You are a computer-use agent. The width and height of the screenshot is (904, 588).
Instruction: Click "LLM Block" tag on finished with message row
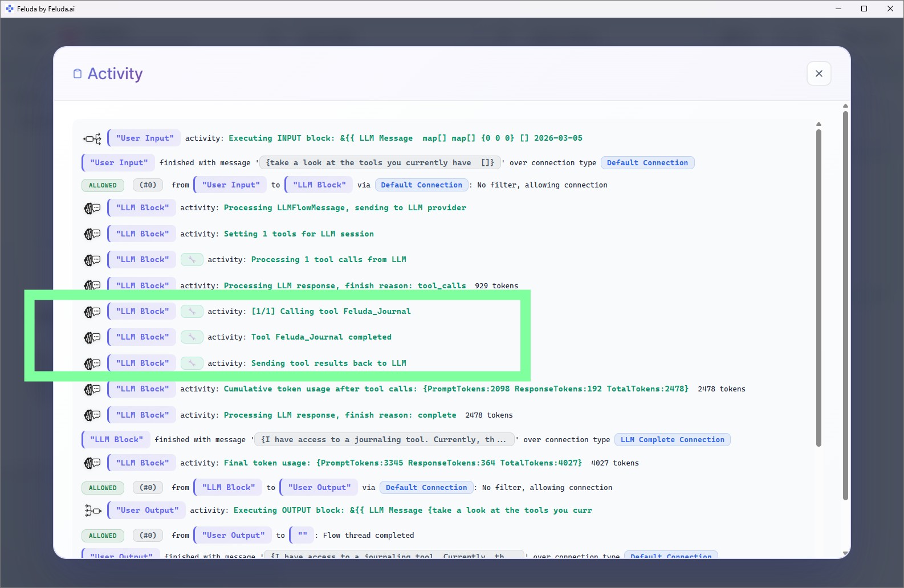tap(116, 440)
